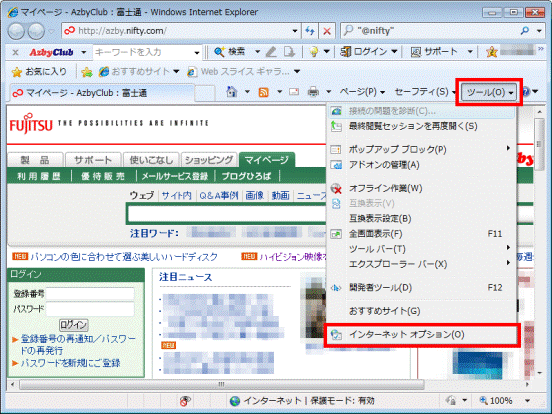The height and width of the screenshot is (414, 552).
Task: Click the search magnifier in search box
Action: 525,31
